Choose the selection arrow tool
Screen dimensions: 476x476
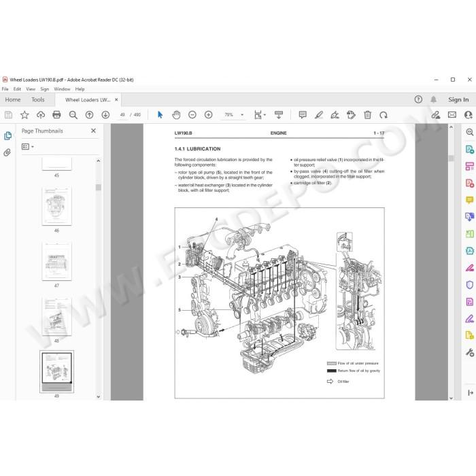[160, 115]
